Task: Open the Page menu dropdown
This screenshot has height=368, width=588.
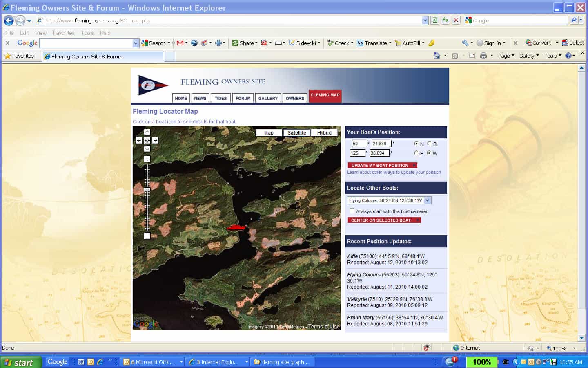Action: 506,56
